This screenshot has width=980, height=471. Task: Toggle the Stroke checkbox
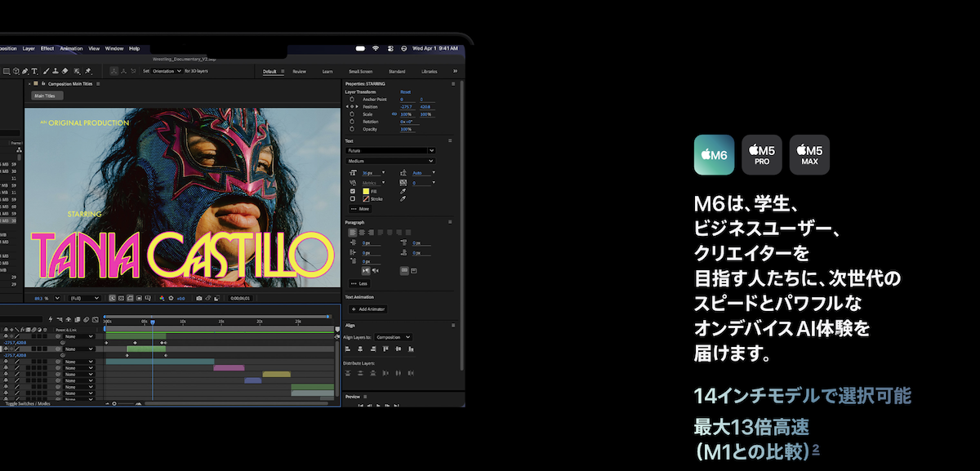tap(352, 198)
